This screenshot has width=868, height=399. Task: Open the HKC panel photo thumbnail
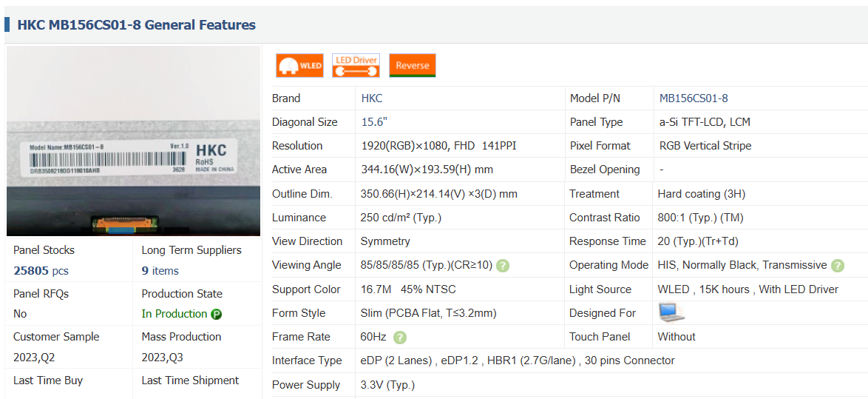[x=133, y=141]
